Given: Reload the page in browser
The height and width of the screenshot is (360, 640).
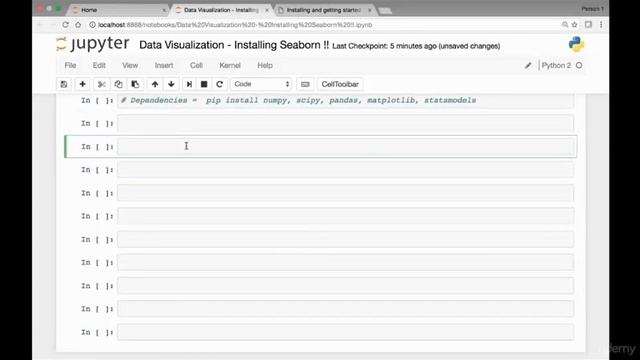Looking at the screenshot, I should click(65, 25).
